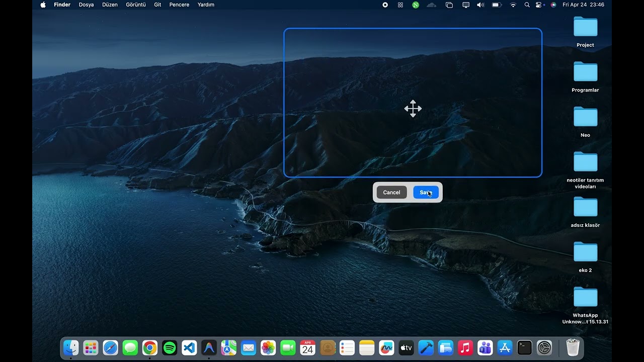Open Spotlight search in menu bar

(527, 5)
